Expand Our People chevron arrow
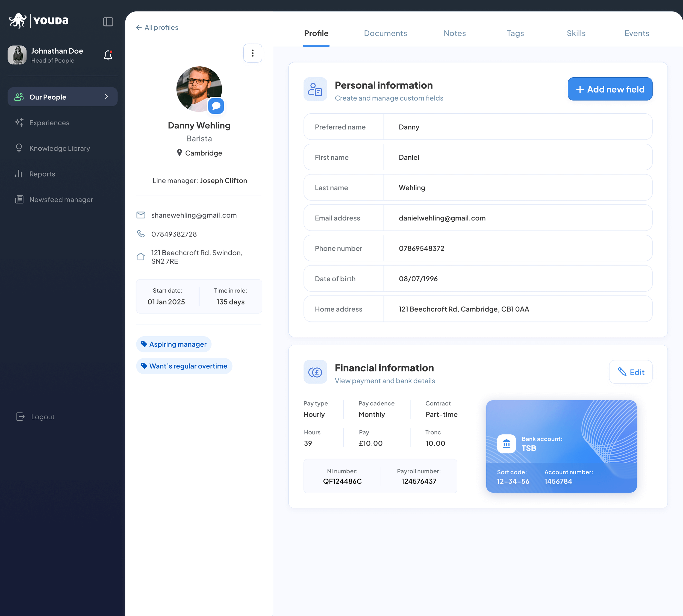This screenshot has height=616, width=683. [x=106, y=97]
